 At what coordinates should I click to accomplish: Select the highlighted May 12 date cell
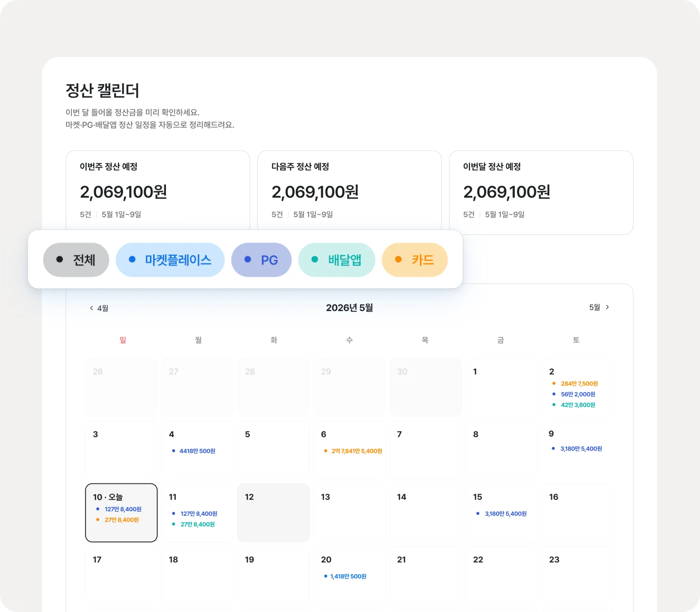tap(273, 513)
